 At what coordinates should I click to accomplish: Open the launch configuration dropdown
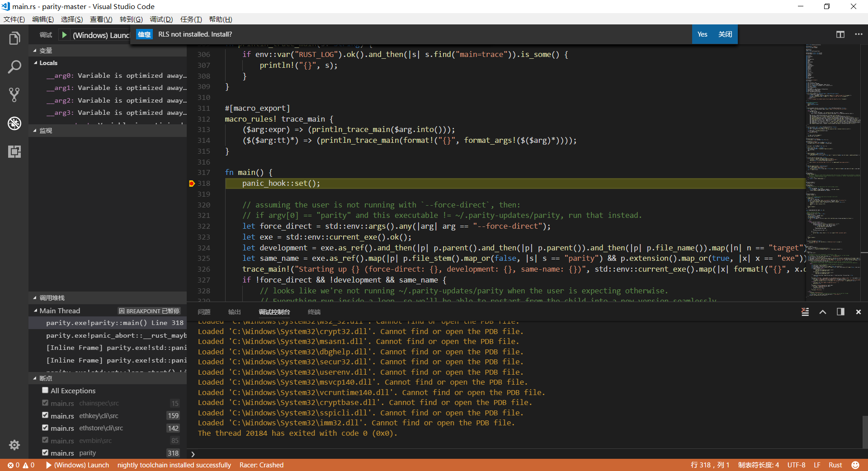(101, 35)
